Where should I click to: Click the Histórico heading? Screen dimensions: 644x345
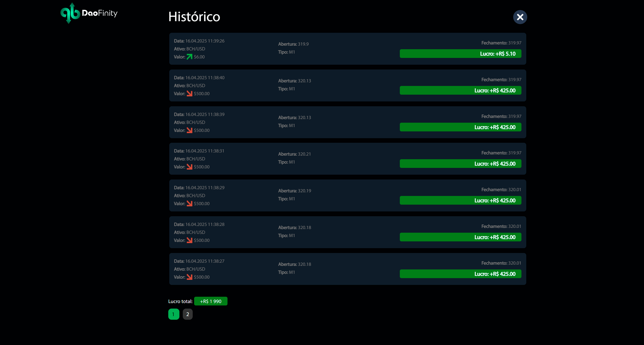coord(194,17)
